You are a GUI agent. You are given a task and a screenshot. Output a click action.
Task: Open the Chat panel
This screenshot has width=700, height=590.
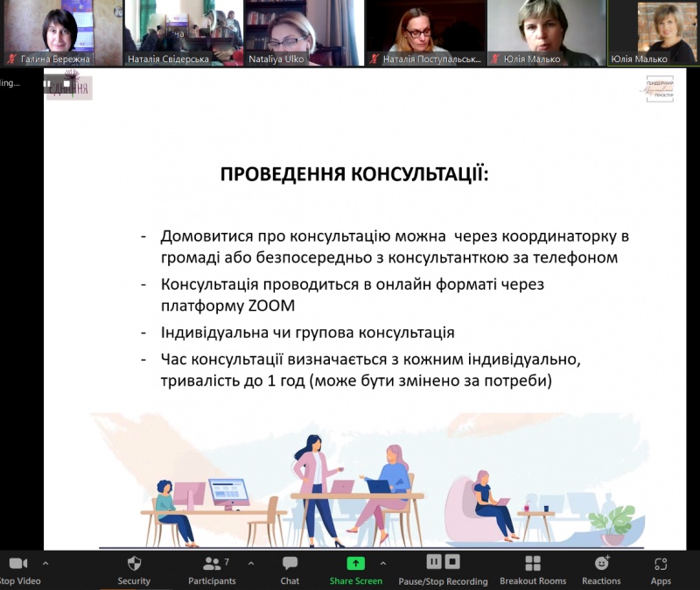tap(290, 564)
